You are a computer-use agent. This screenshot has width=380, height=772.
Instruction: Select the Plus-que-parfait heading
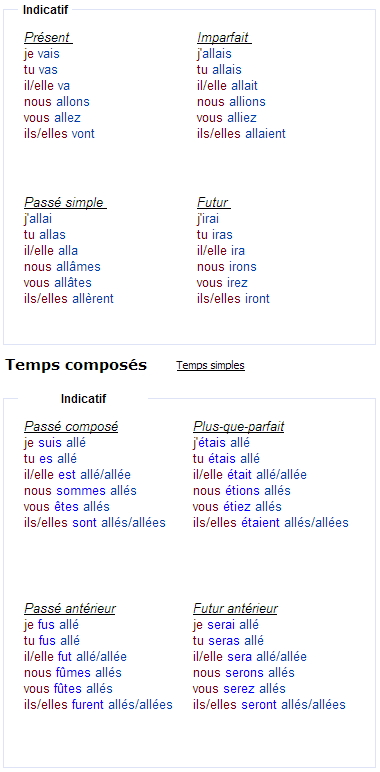pos(238,426)
